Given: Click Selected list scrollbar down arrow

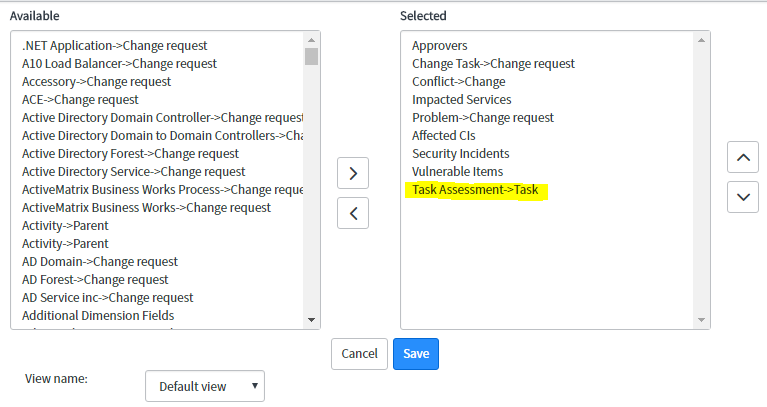Looking at the screenshot, I should [701, 320].
